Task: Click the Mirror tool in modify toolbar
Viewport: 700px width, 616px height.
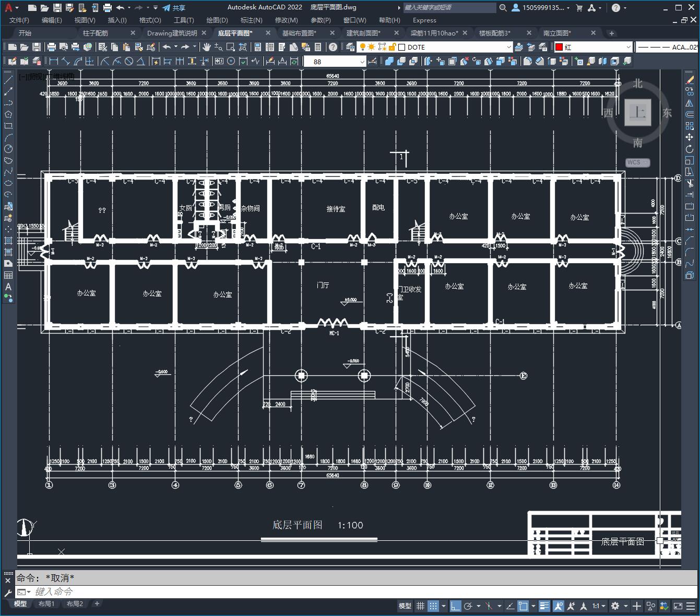Action: coord(690,103)
